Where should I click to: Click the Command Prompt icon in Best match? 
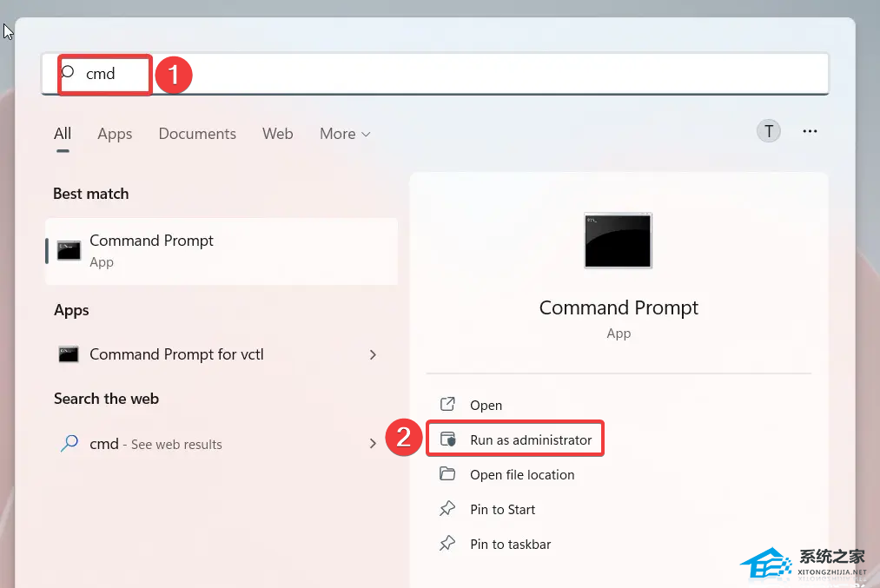(x=69, y=250)
